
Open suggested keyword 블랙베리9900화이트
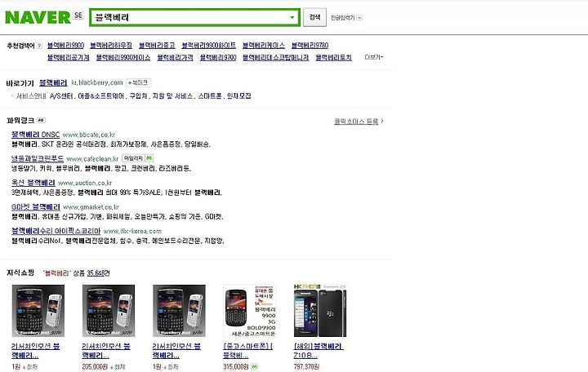pyautogui.click(x=209, y=46)
